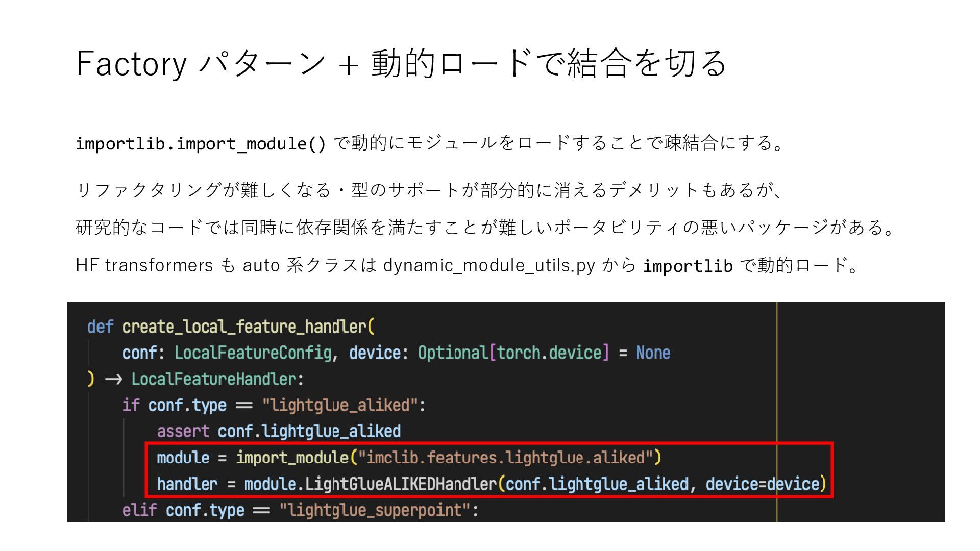The image size is (980, 551).
Task: Click 'def create_local_feature_handler(' code line
Action: click(x=231, y=327)
